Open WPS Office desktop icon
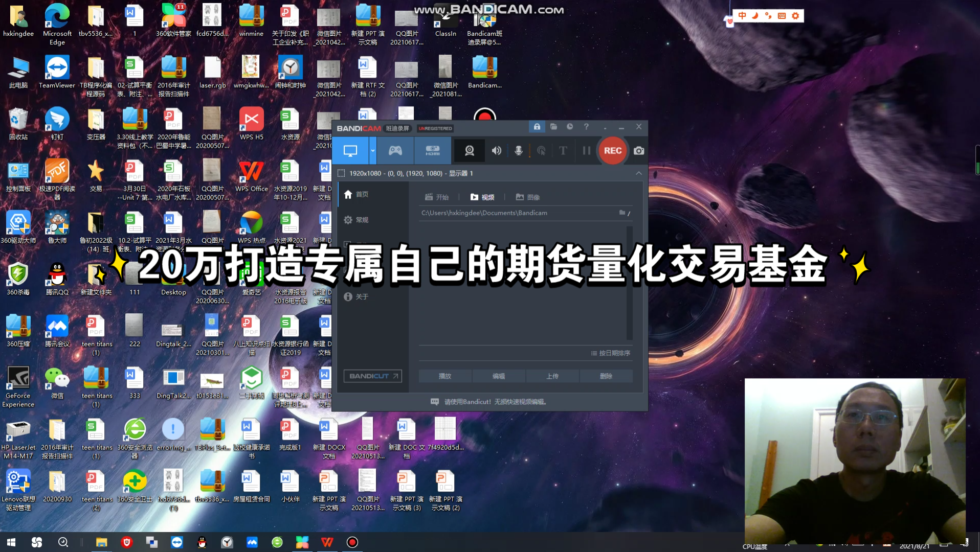The image size is (980, 552). point(251,176)
